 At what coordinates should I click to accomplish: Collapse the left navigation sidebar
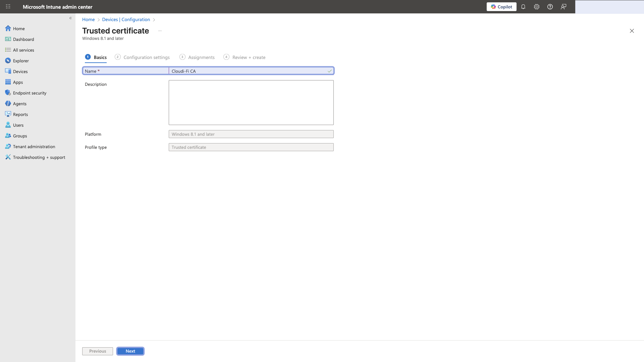click(x=70, y=18)
